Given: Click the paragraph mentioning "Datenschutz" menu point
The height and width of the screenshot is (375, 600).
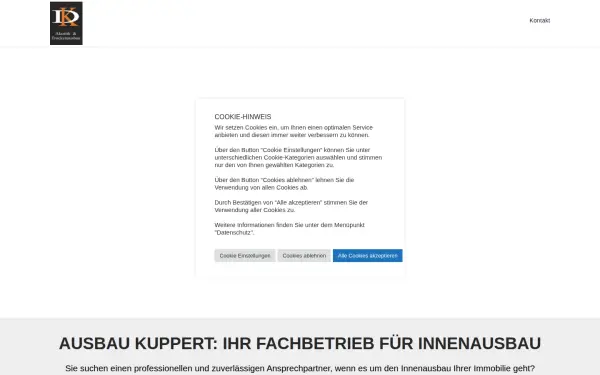Looking at the screenshot, I should [x=290, y=229].
